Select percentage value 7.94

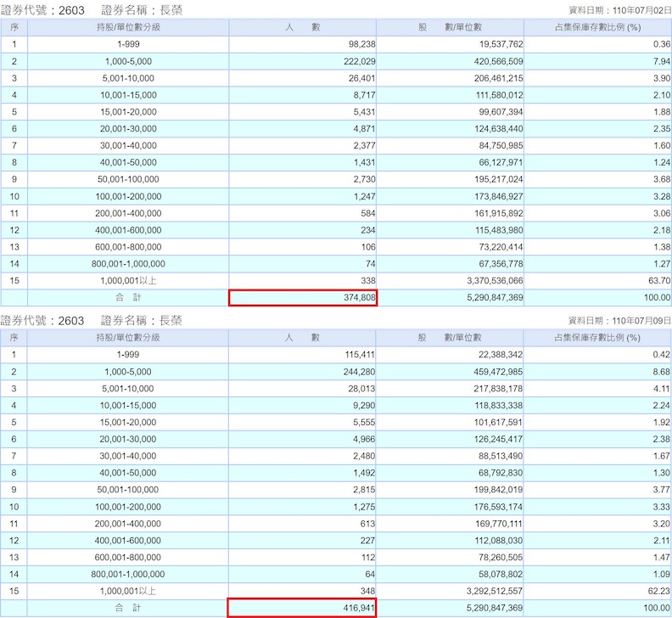(662, 61)
